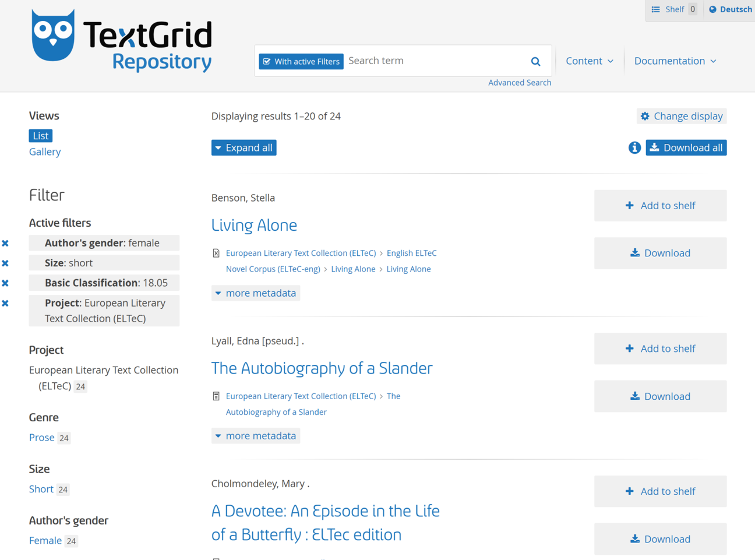Click the info icon next to Download all
This screenshot has height=560, width=755.
[634, 148]
